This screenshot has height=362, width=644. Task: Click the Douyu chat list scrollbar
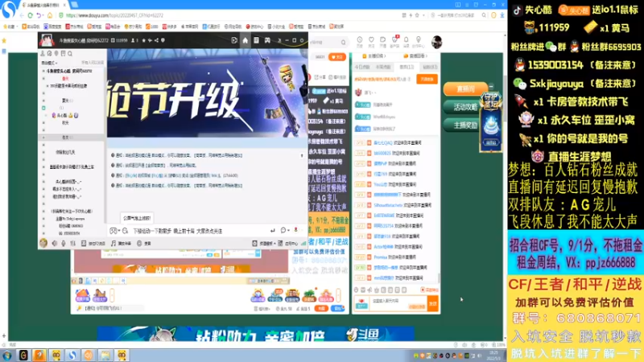tap(439, 278)
